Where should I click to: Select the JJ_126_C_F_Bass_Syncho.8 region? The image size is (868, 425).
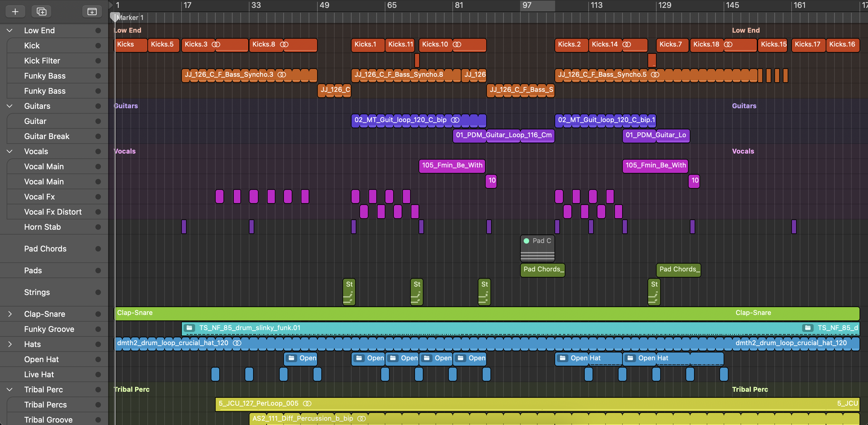pyautogui.click(x=406, y=75)
